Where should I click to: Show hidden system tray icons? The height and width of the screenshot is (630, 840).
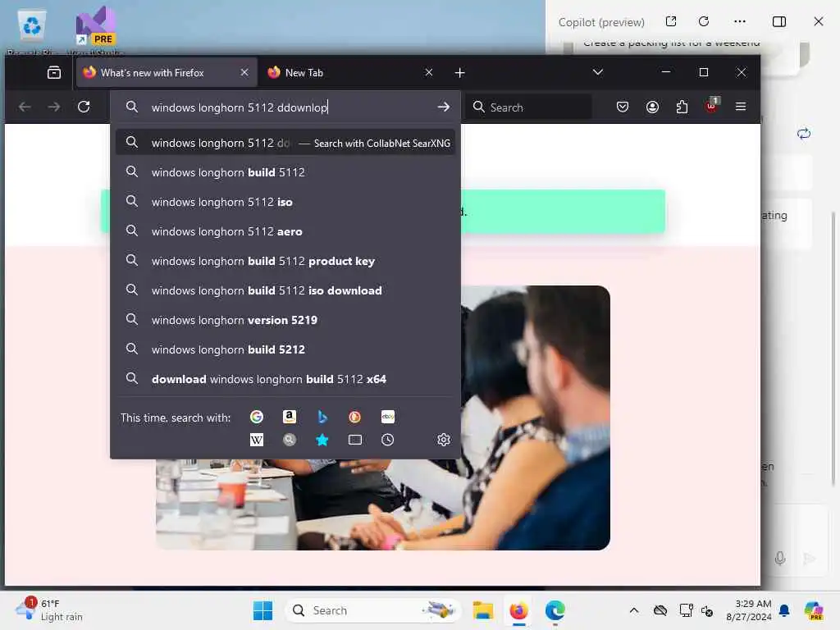point(634,610)
